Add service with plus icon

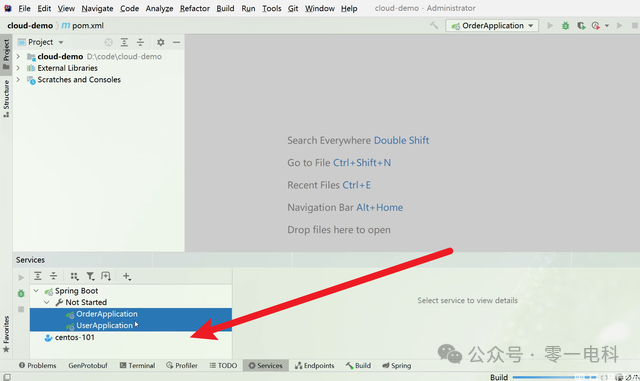tap(127, 276)
